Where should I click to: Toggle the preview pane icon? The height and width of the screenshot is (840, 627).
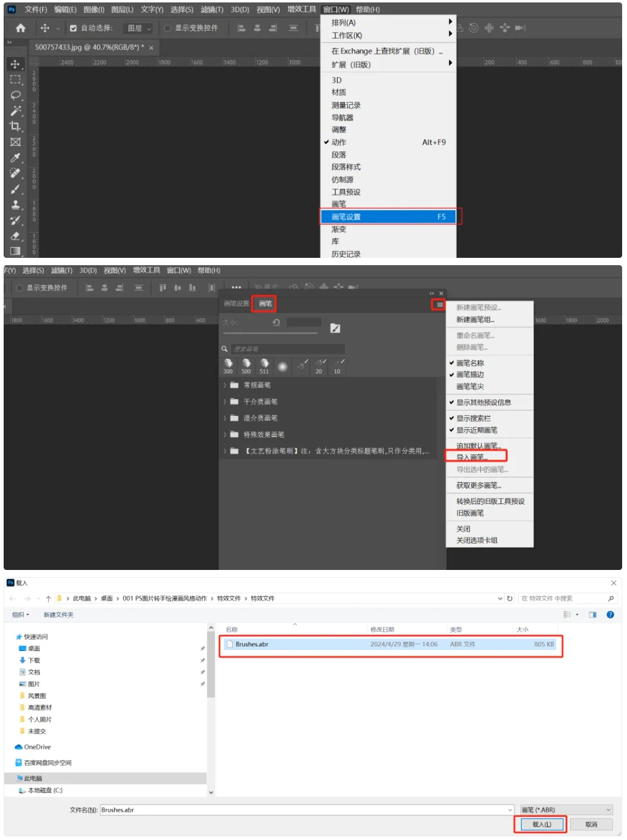coord(592,615)
